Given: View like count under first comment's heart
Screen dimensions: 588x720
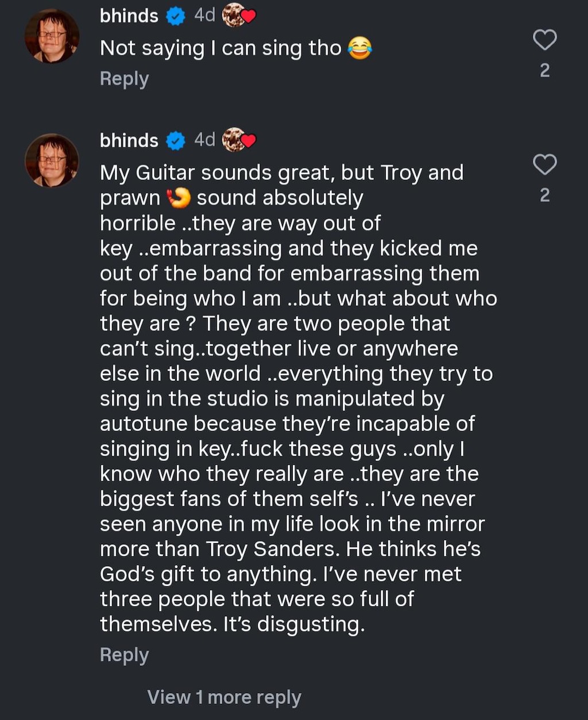Looking at the screenshot, I should pos(545,70).
